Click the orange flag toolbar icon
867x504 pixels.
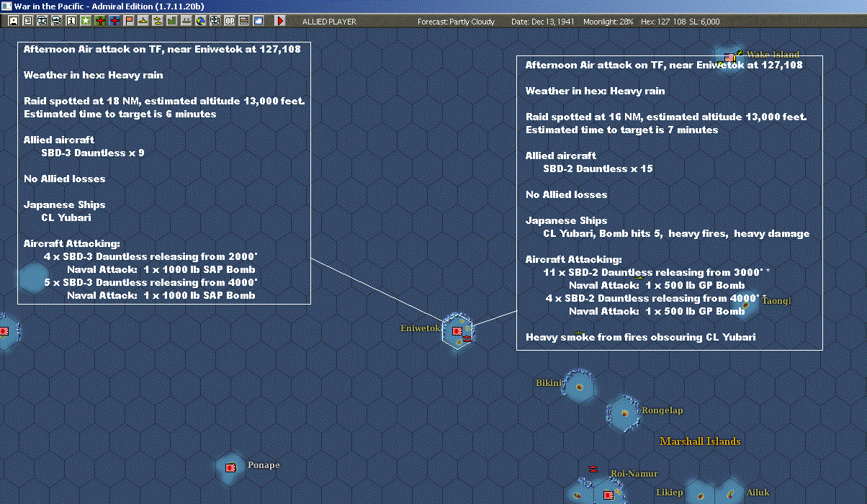129,21
